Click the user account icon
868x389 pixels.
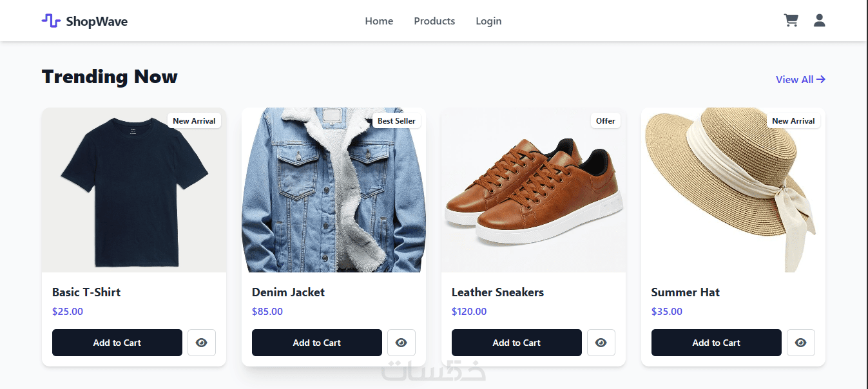pyautogui.click(x=819, y=21)
